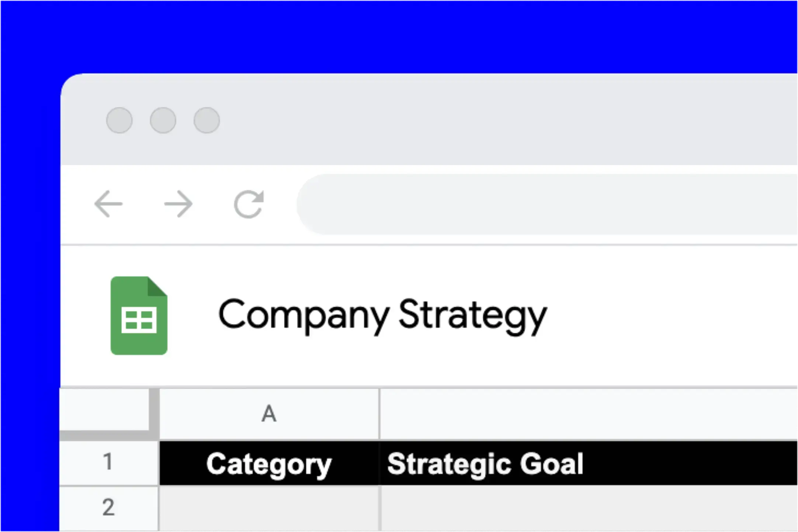Focus the browser address bar
This screenshot has width=798, height=532.
click(x=546, y=204)
